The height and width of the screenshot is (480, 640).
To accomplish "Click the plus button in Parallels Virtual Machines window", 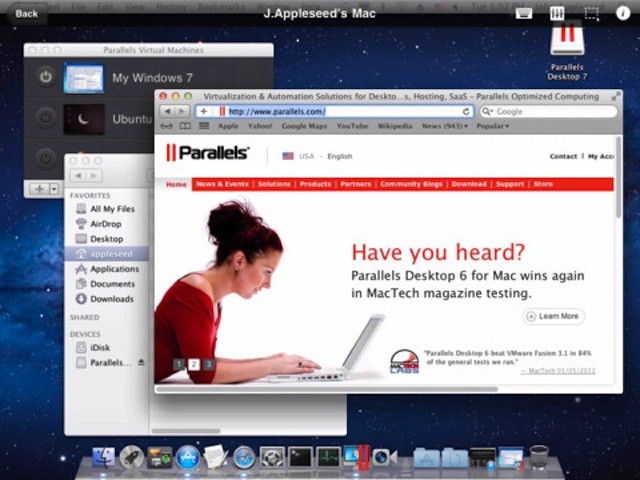I will click(40, 189).
